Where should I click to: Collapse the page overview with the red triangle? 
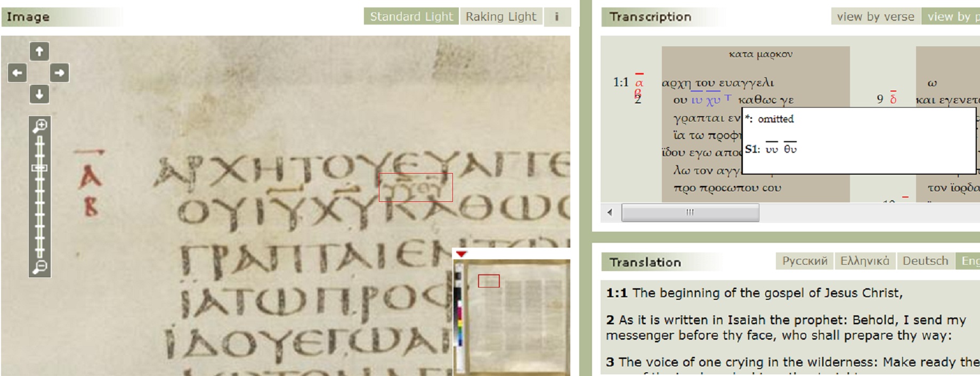click(x=461, y=254)
